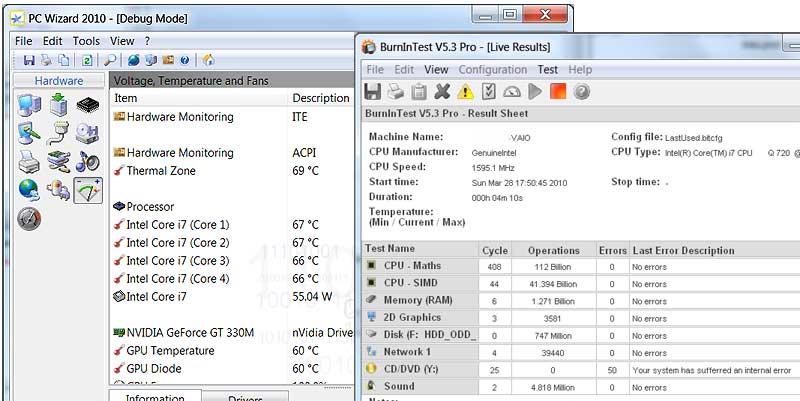Open the File menu in PC Wizard
This screenshot has height=401, width=800.
[23, 41]
